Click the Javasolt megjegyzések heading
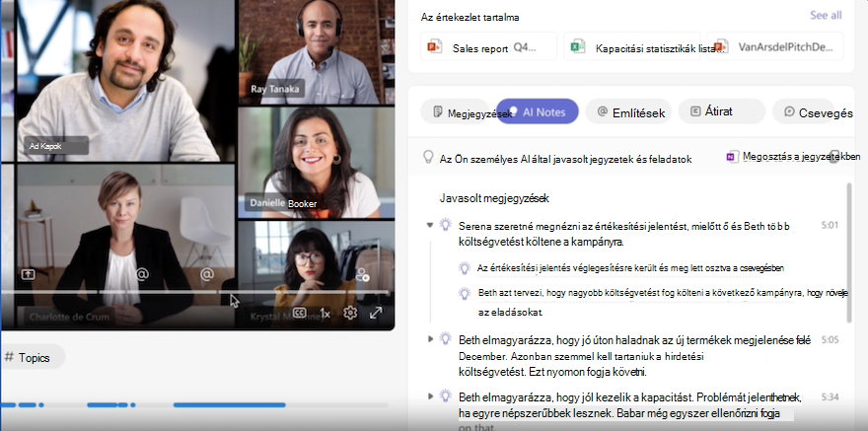 tap(494, 198)
